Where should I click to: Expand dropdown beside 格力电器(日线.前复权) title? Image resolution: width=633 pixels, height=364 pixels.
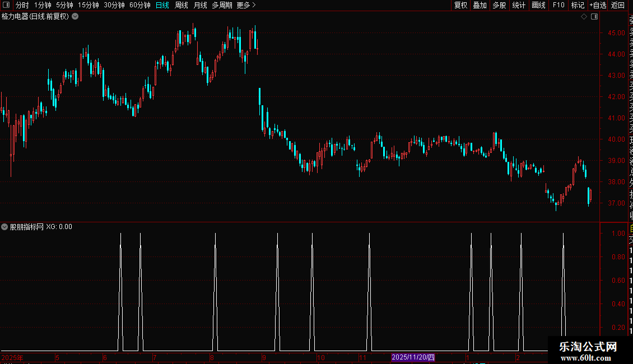pyautogui.click(x=75, y=17)
